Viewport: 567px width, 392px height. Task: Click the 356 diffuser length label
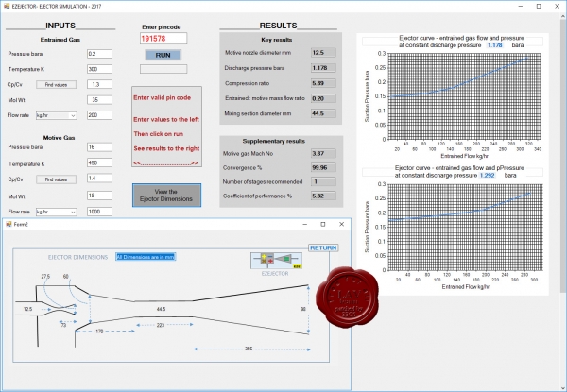tap(249, 349)
